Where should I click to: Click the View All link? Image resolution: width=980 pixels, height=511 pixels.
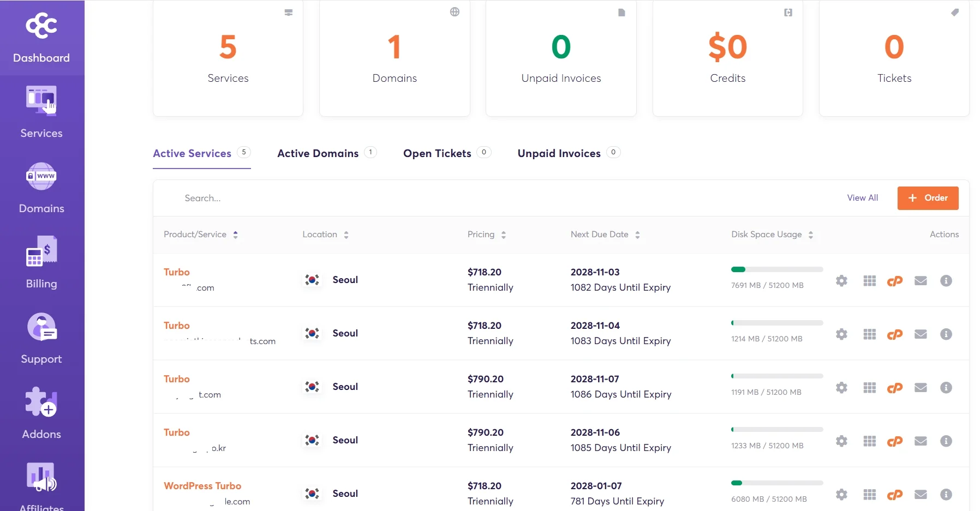click(862, 198)
